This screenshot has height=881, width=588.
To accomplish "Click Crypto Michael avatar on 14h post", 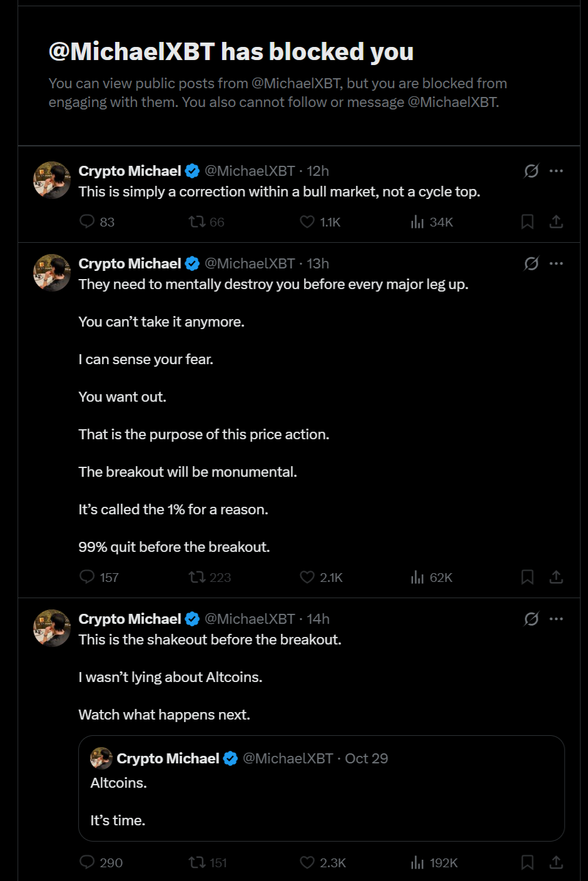I will (x=52, y=628).
